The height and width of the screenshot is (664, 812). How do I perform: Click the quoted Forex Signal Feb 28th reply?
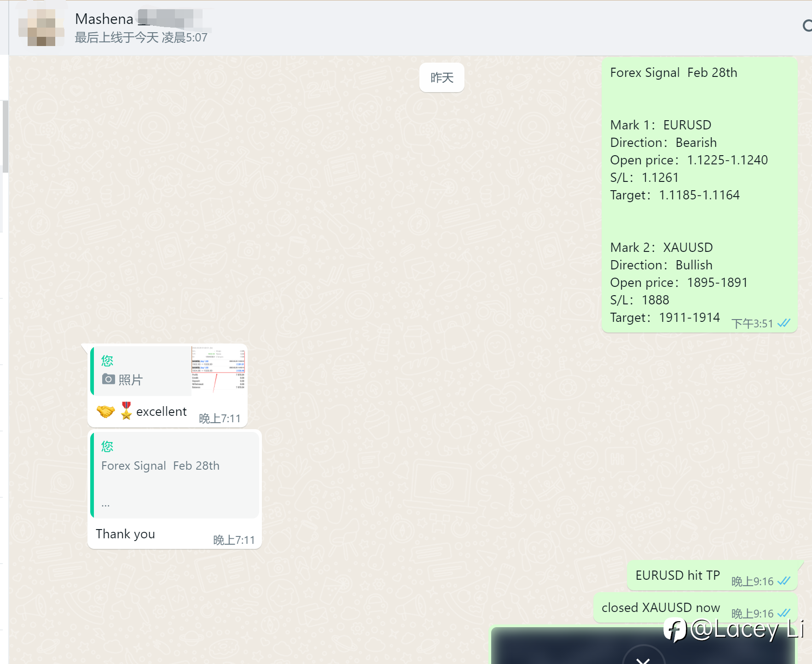pyautogui.click(x=175, y=474)
